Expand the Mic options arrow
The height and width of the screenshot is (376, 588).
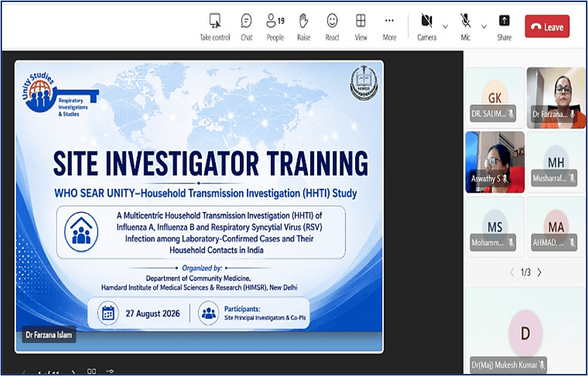click(484, 27)
